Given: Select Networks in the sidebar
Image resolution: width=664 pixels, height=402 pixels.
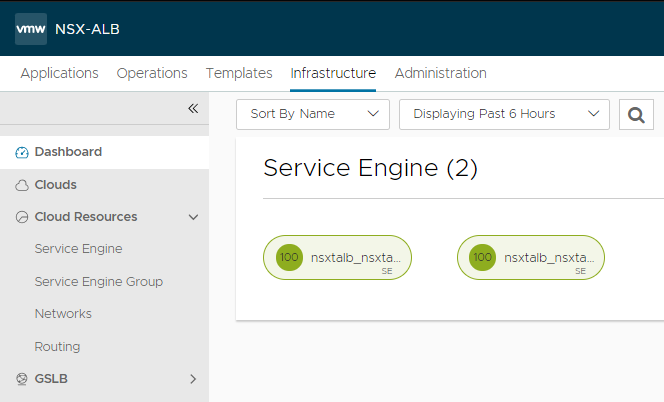Looking at the screenshot, I should 63,314.
